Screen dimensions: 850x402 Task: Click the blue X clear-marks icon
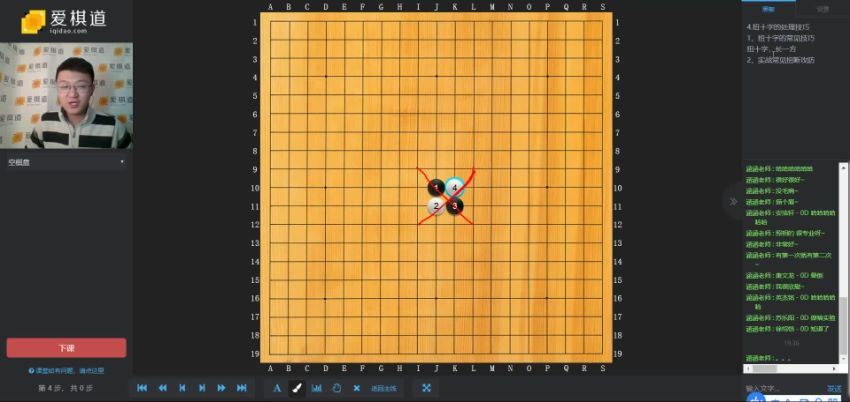(x=356, y=388)
